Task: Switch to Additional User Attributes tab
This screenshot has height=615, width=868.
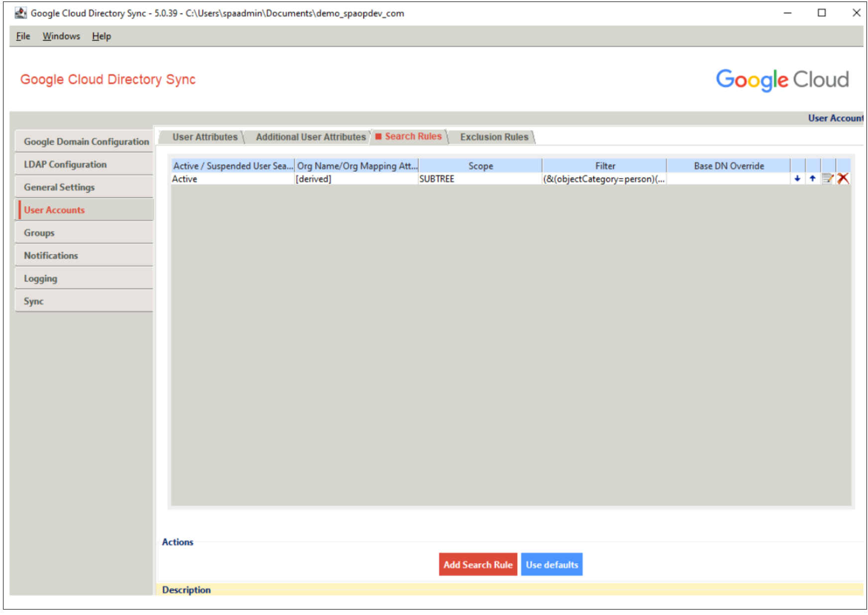Action: 311,137
